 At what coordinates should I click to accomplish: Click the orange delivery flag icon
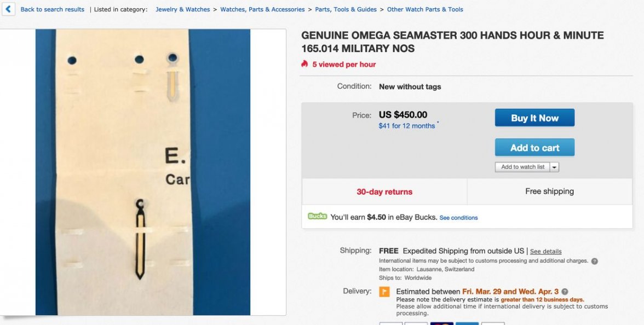point(384,292)
